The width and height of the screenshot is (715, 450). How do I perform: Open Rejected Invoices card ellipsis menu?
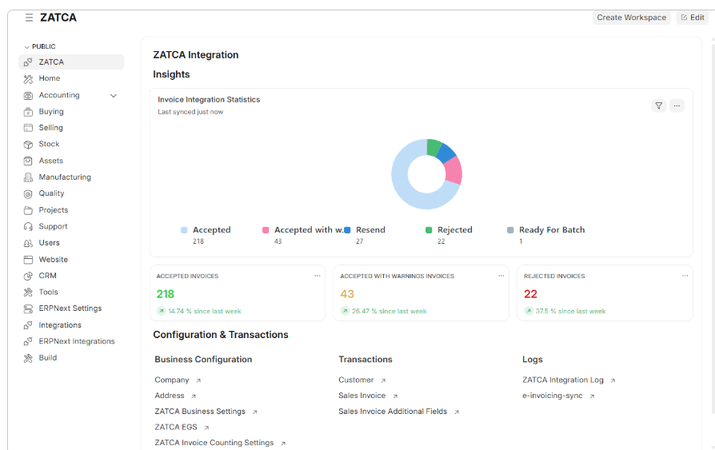[x=685, y=275]
